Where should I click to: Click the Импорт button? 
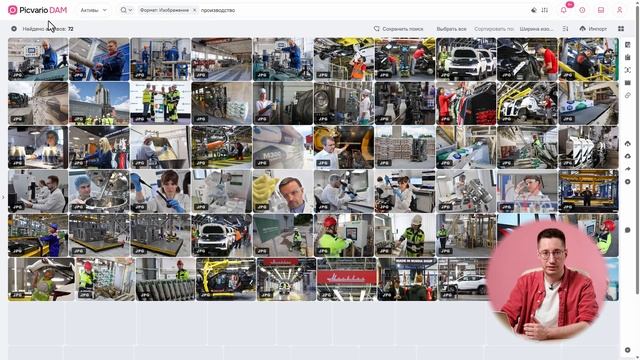[x=593, y=29]
